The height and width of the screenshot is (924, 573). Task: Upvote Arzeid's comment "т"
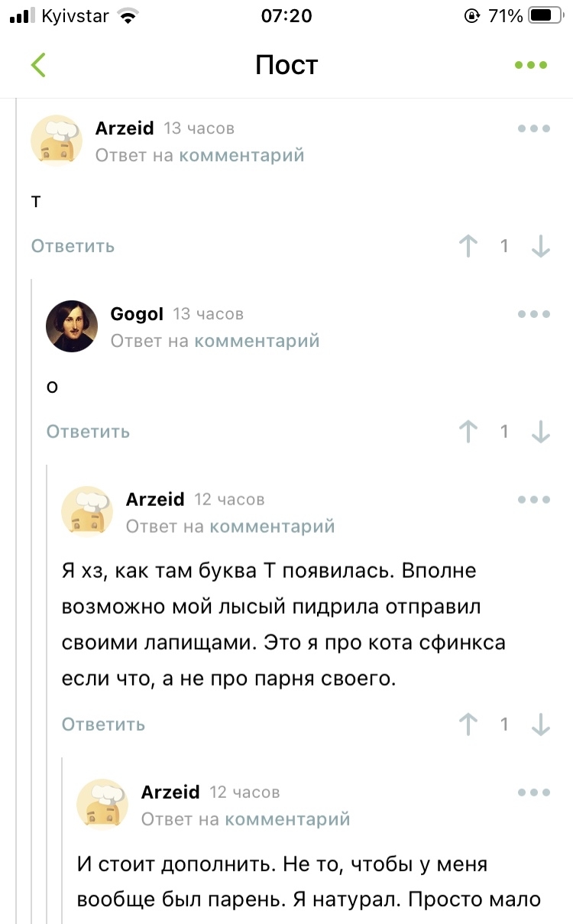coord(468,245)
